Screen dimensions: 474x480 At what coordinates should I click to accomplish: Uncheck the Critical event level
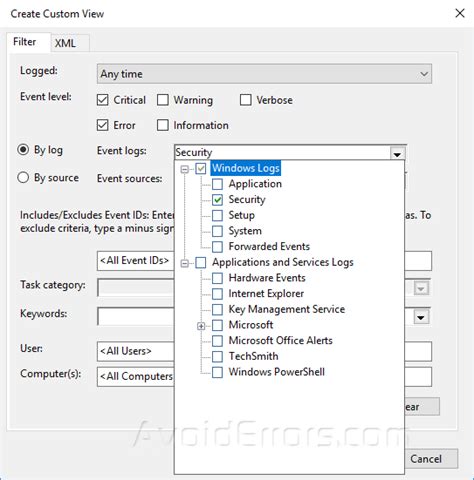pos(103,100)
